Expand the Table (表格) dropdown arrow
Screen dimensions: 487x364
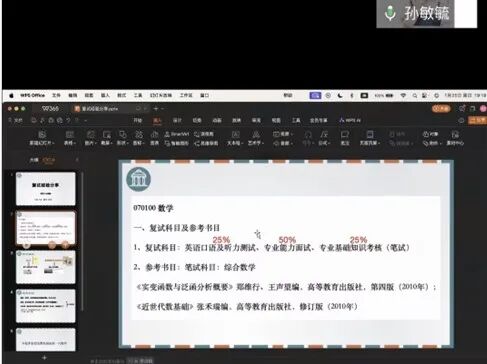(75, 143)
